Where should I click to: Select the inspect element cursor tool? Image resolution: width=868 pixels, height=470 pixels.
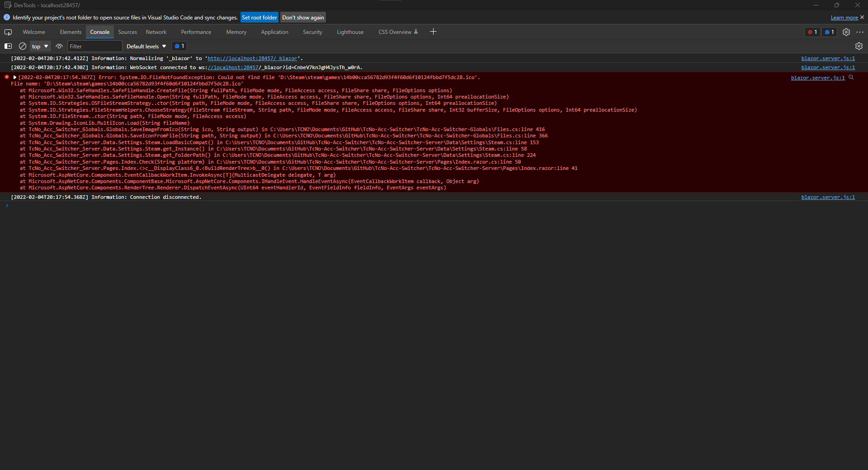8,32
